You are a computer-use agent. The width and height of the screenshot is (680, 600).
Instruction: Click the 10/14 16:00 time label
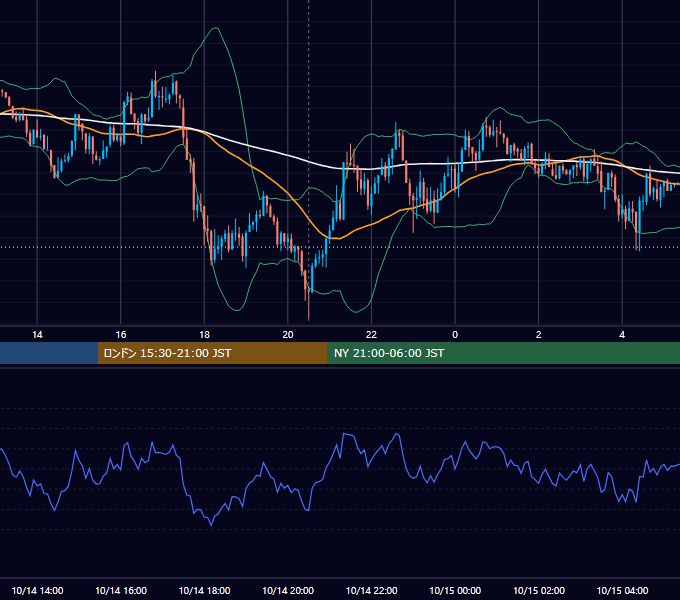click(121, 590)
